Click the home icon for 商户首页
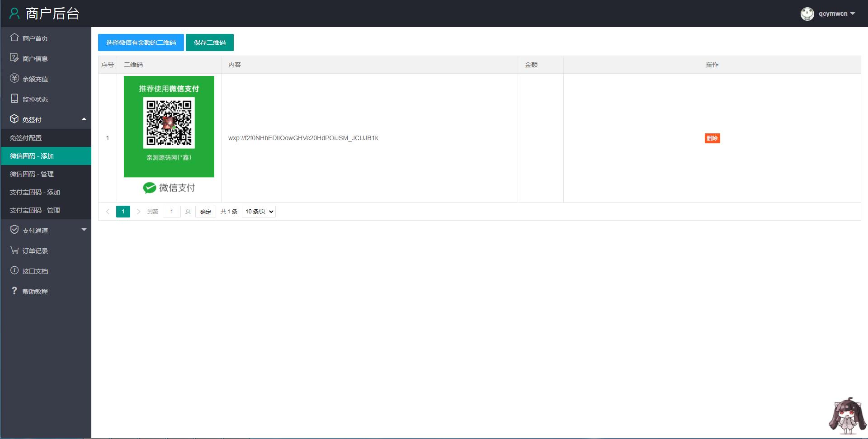The width and height of the screenshot is (868, 439). 14,38
